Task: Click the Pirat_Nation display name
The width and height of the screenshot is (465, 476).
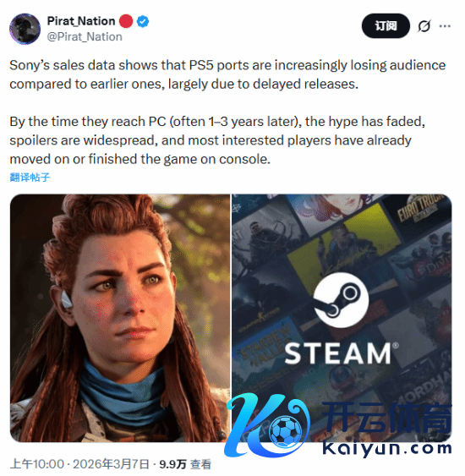Action: point(81,21)
